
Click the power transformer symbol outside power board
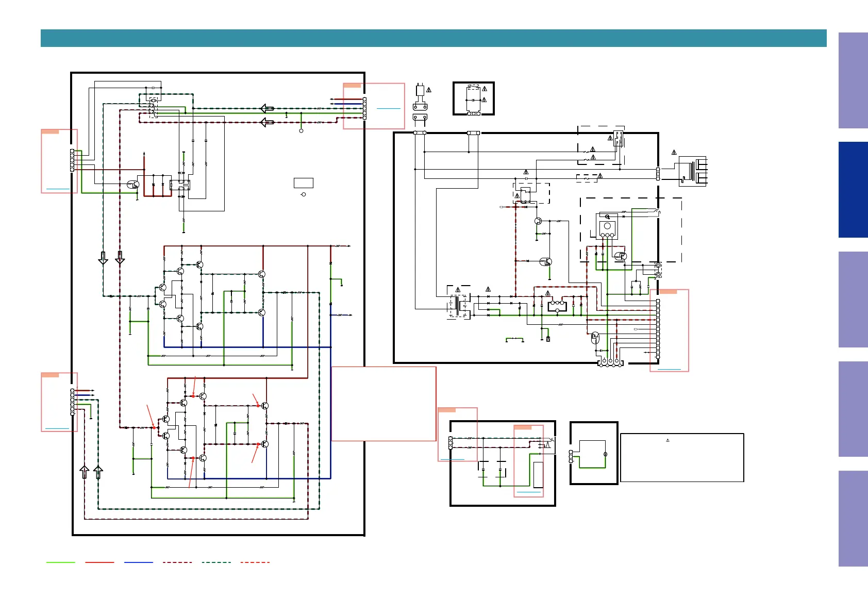693,171
